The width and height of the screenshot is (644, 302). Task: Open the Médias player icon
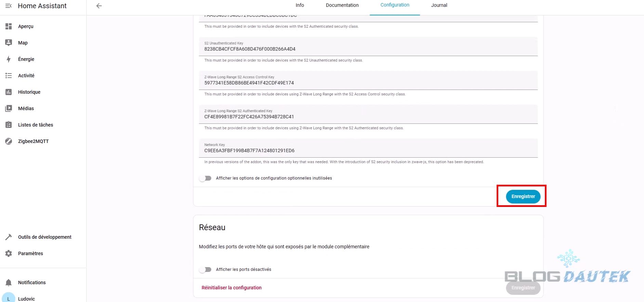click(x=9, y=108)
